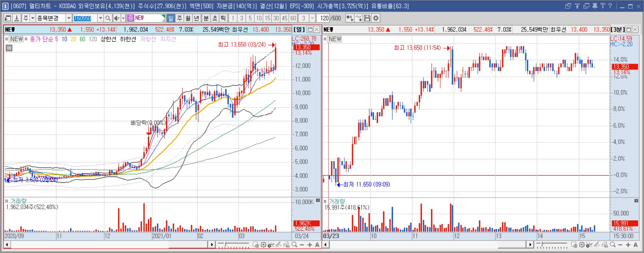Toggle the daily (일) period button
Viewport: 644px width, 253px height.
click(171, 18)
